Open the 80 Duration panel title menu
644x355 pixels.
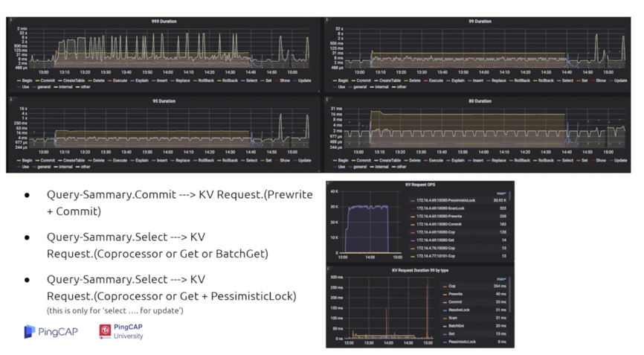480,101
